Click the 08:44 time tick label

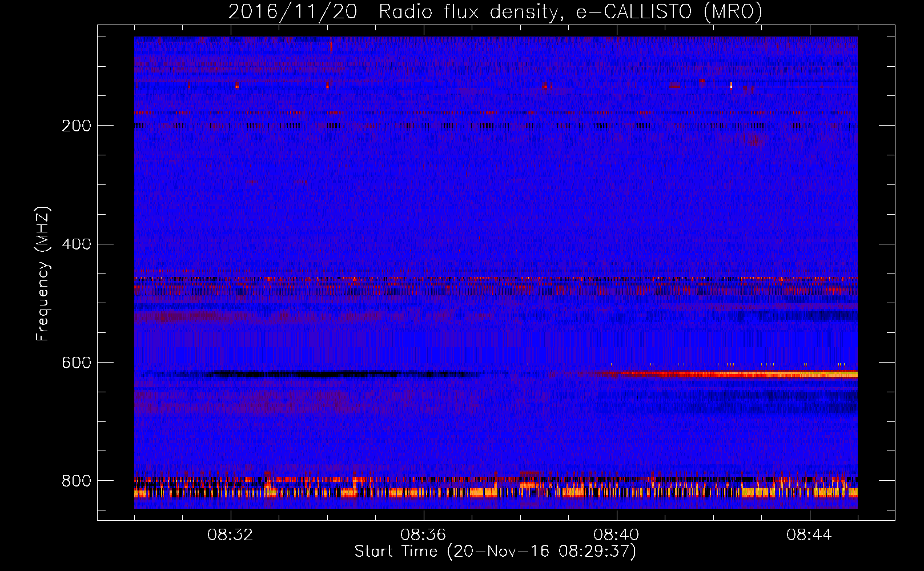[x=809, y=535]
